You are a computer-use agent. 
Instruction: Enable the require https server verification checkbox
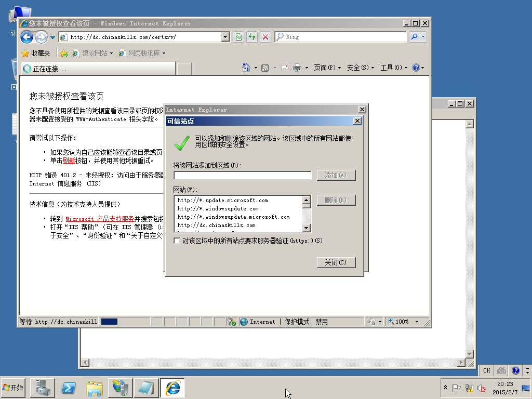coord(177,241)
